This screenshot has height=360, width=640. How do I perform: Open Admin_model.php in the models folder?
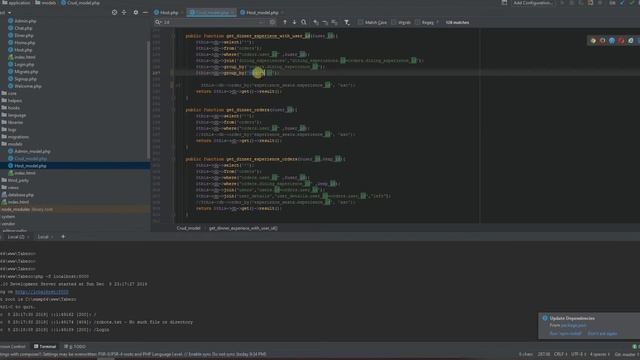pyautogui.click(x=29, y=151)
